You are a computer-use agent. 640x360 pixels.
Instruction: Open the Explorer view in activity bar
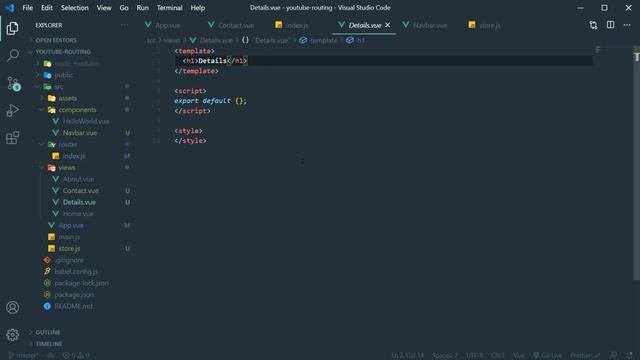tap(12, 28)
